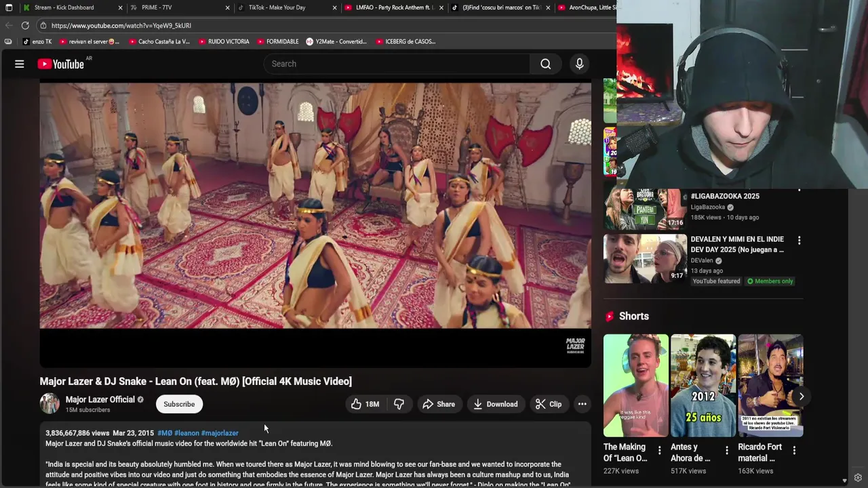Activate voice search microphone

[x=579, y=64]
